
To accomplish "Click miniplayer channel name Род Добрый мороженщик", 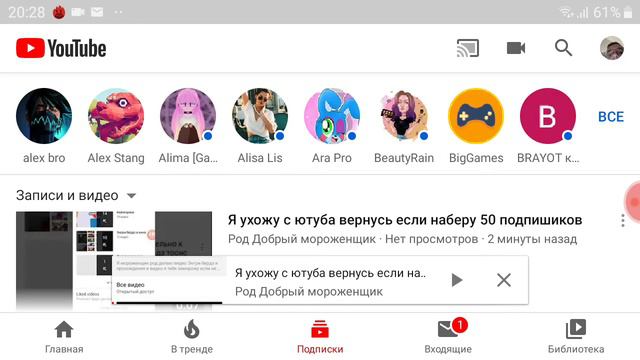I will (309, 291).
